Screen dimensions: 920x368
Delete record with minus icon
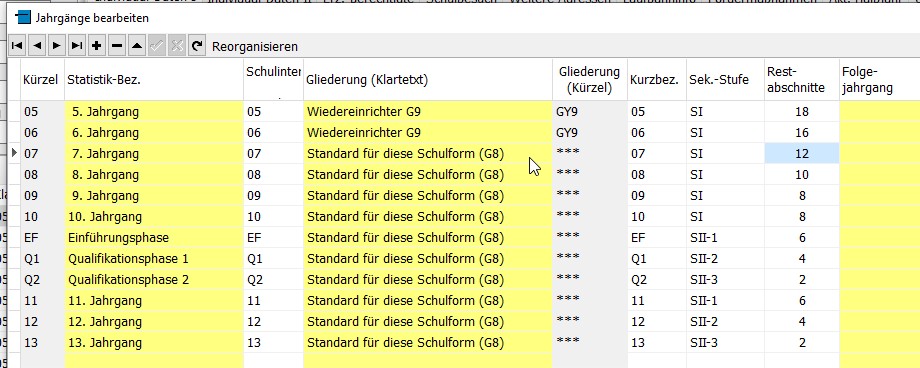[117, 46]
